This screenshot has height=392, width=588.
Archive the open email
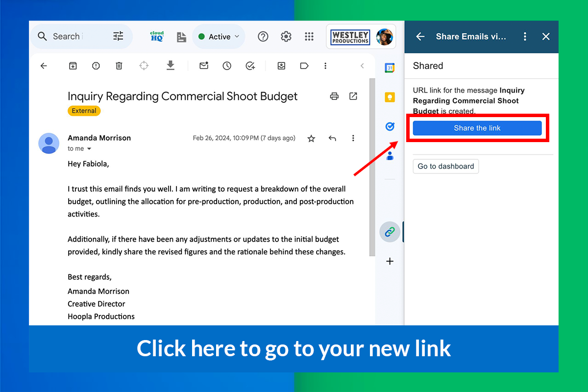[x=73, y=66]
